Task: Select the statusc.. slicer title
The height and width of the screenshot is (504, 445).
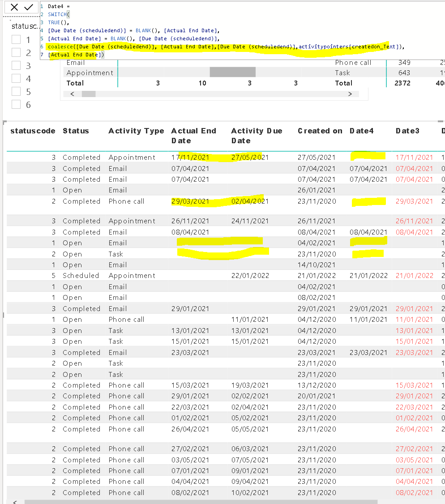Action: 25,26
